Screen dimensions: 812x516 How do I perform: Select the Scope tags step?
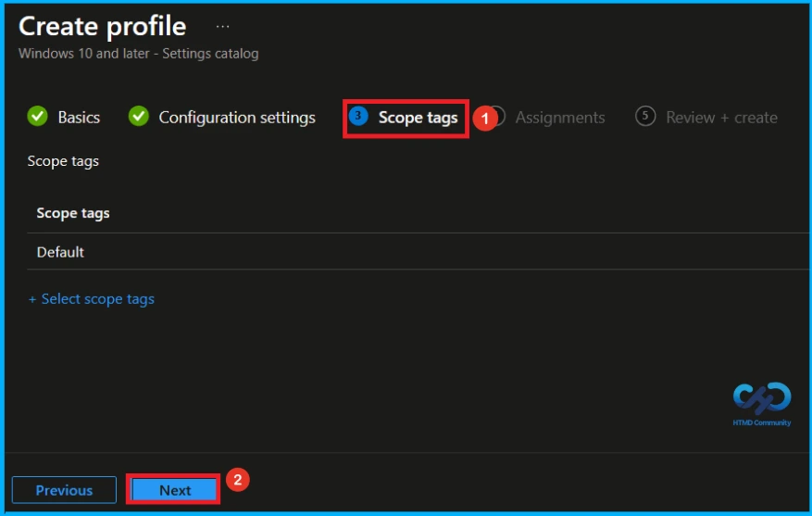418,118
